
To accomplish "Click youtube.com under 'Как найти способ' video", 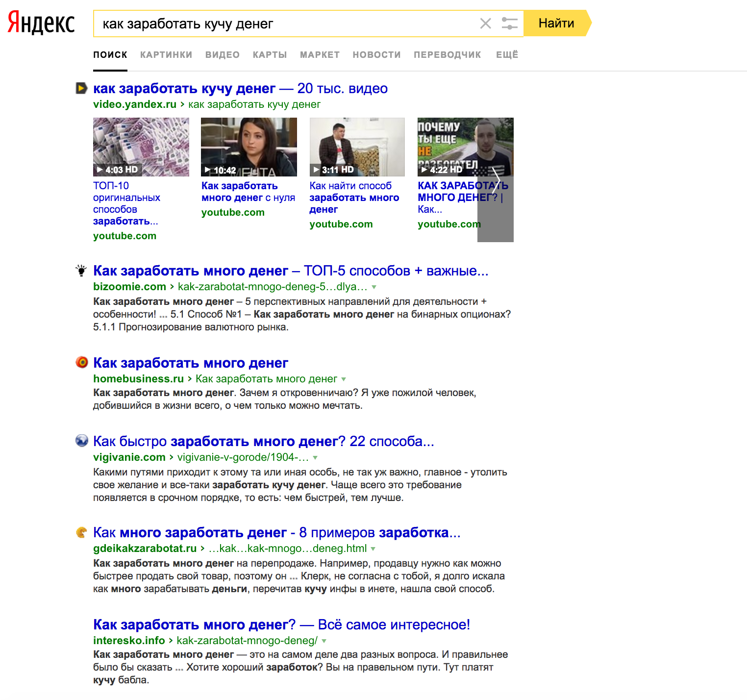I will [x=341, y=224].
